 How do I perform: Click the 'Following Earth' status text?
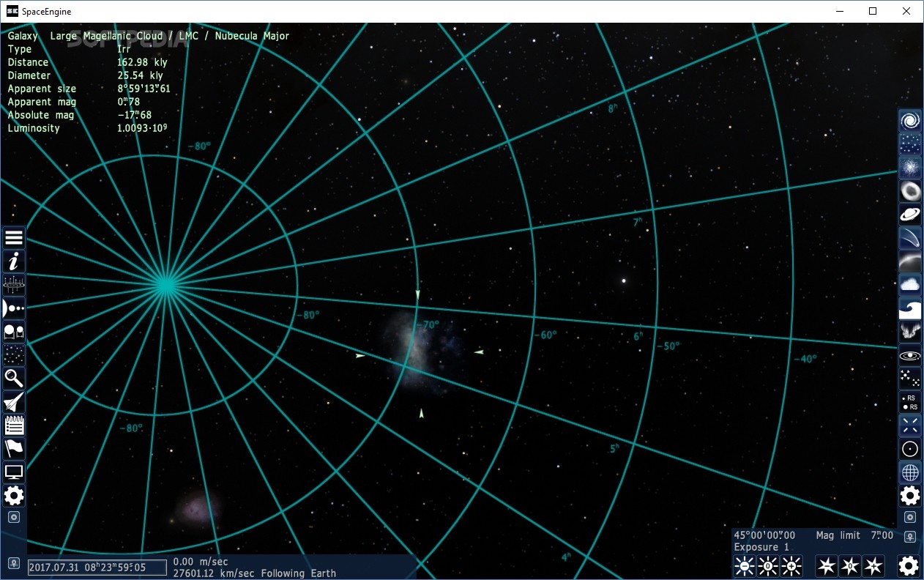pos(299,573)
